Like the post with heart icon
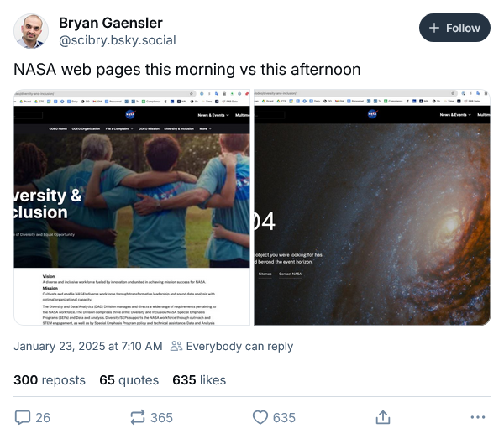504x439 pixels. point(260,417)
